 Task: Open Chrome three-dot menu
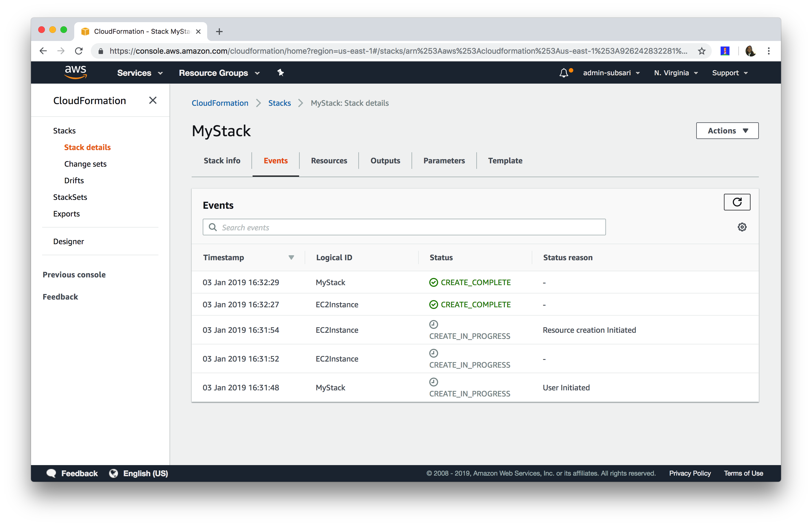pos(768,51)
